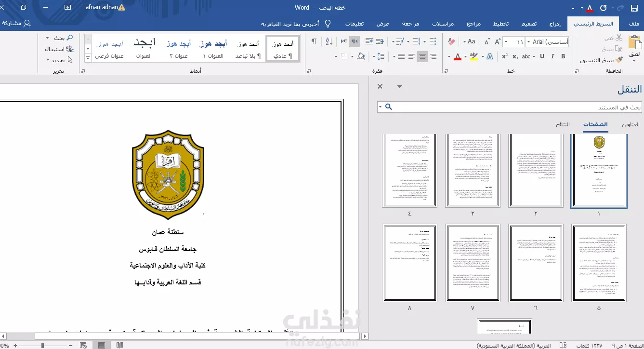Open the ملف (File) tab

(x=634, y=24)
